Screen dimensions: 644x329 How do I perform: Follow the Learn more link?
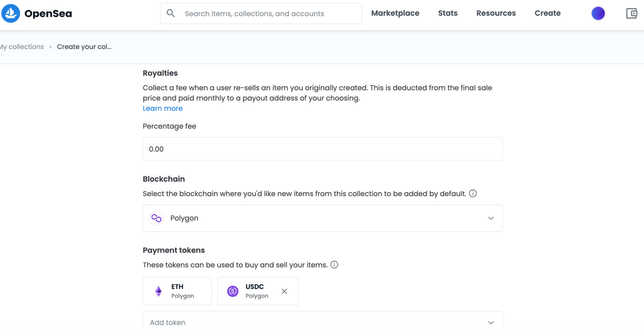click(162, 109)
